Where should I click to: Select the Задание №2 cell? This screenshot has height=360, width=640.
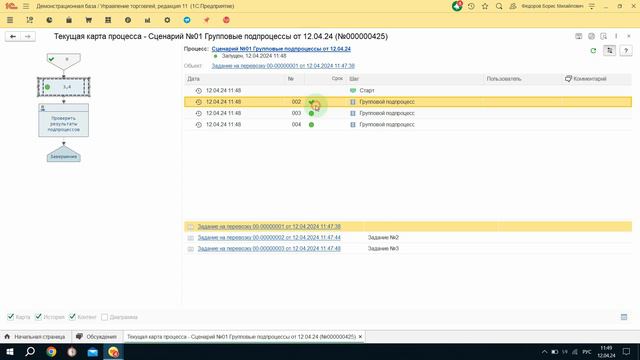click(383, 238)
